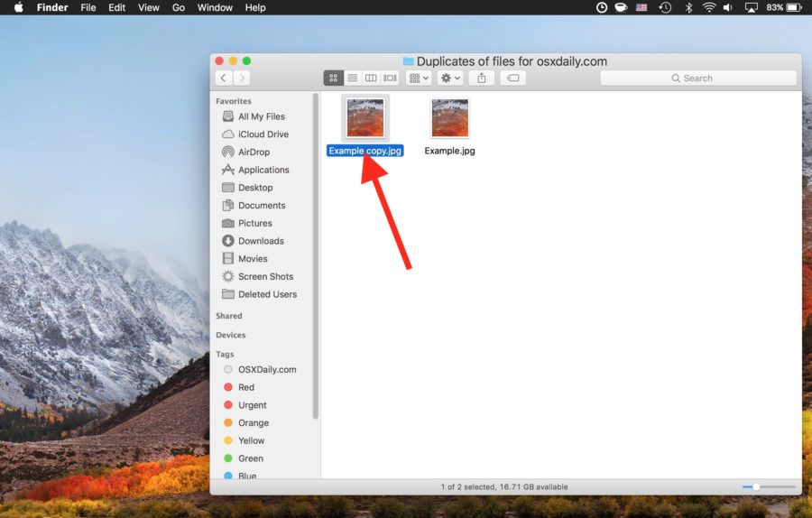Open AirDrop in sidebar
This screenshot has width=812, height=518.
pyautogui.click(x=254, y=152)
